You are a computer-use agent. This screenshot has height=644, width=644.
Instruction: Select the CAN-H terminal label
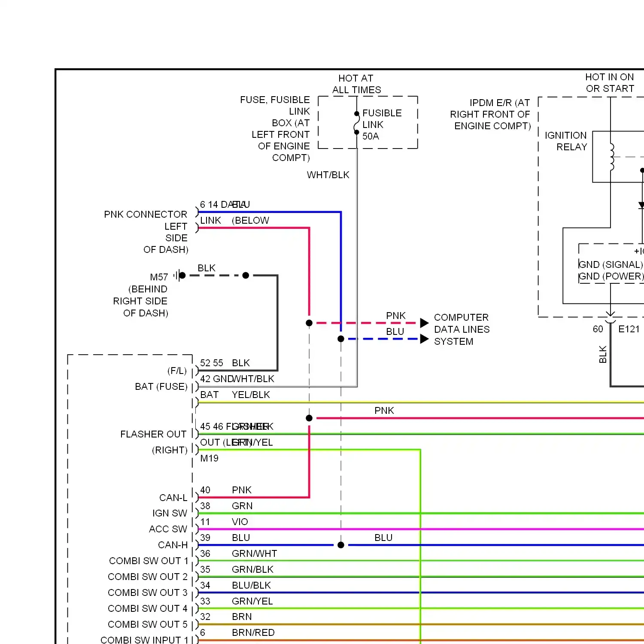click(173, 545)
